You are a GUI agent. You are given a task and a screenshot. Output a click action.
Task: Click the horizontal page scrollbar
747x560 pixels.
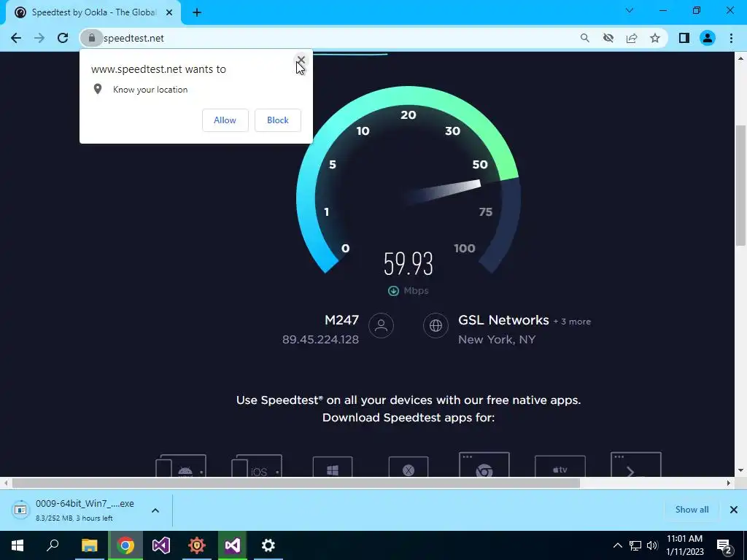pyautogui.click(x=295, y=483)
